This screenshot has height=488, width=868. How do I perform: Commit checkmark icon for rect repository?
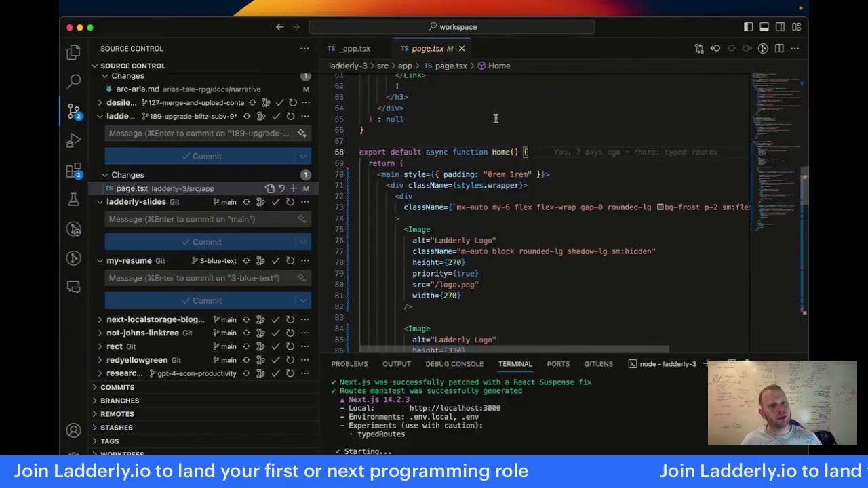276,346
